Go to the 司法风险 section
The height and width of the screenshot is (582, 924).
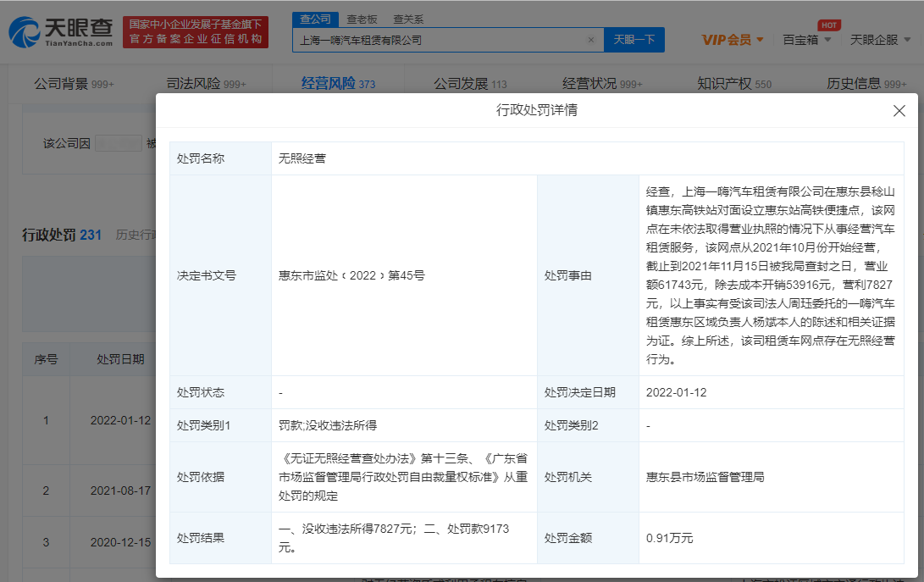206,84
